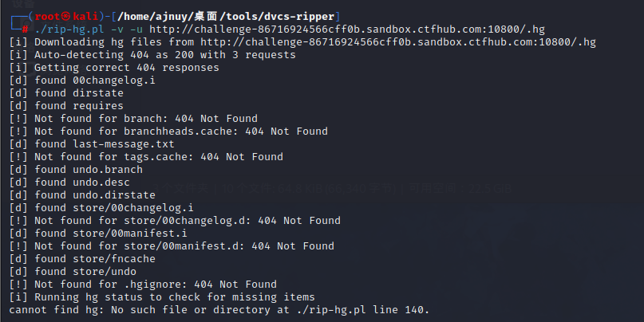Viewport: 644px width, 322px height.
Task: Click the 'found store/fncache' line
Action: 82,258
